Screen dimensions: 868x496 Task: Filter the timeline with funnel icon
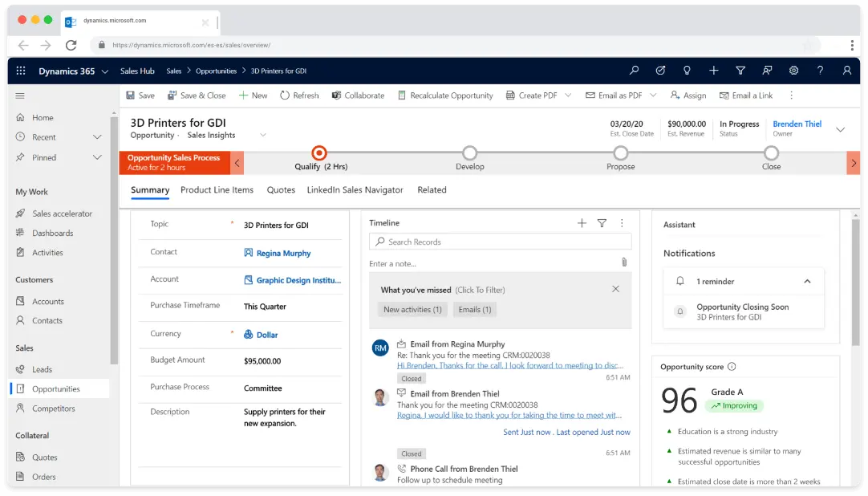[x=602, y=223]
